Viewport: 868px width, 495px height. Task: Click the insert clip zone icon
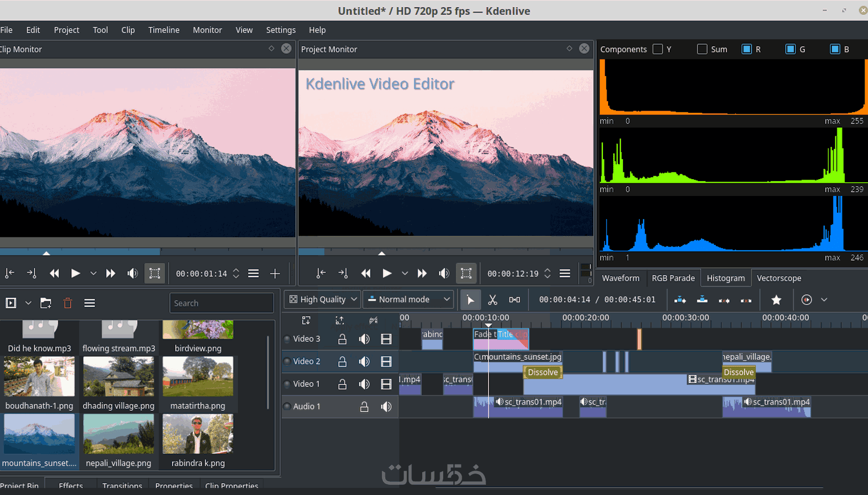tap(680, 300)
